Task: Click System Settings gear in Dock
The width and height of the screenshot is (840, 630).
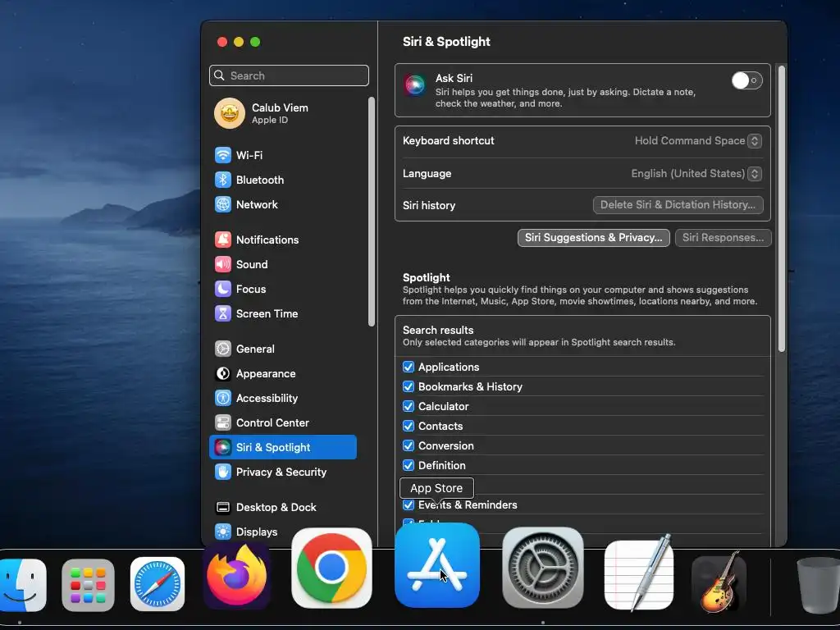Action: pyautogui.click(x=543, y=568)
